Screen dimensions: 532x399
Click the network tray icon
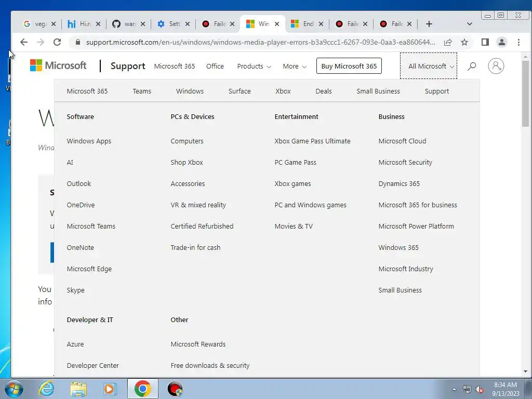click(467, 390)
